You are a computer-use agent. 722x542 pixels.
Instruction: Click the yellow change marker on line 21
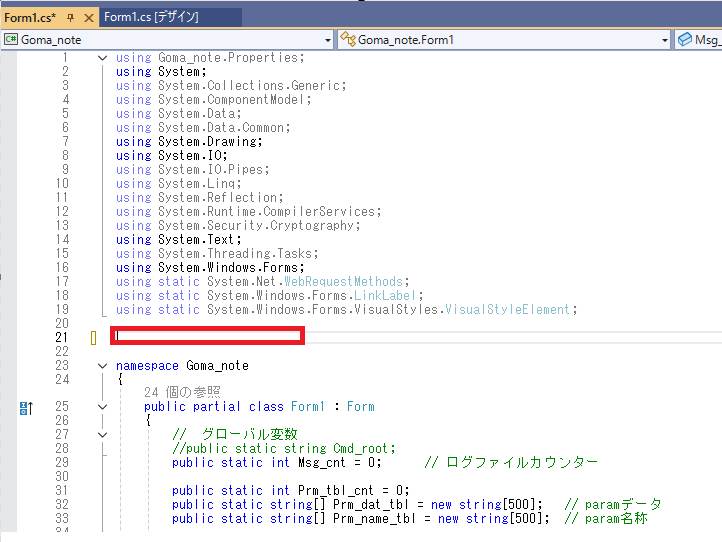(x=93, y=338)
